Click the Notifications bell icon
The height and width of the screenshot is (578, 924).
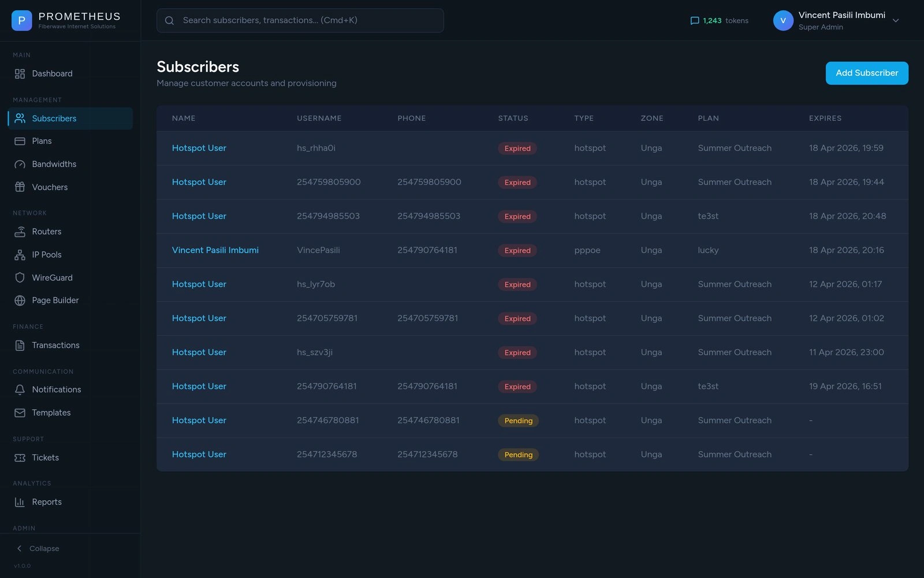tap(20, 390)
